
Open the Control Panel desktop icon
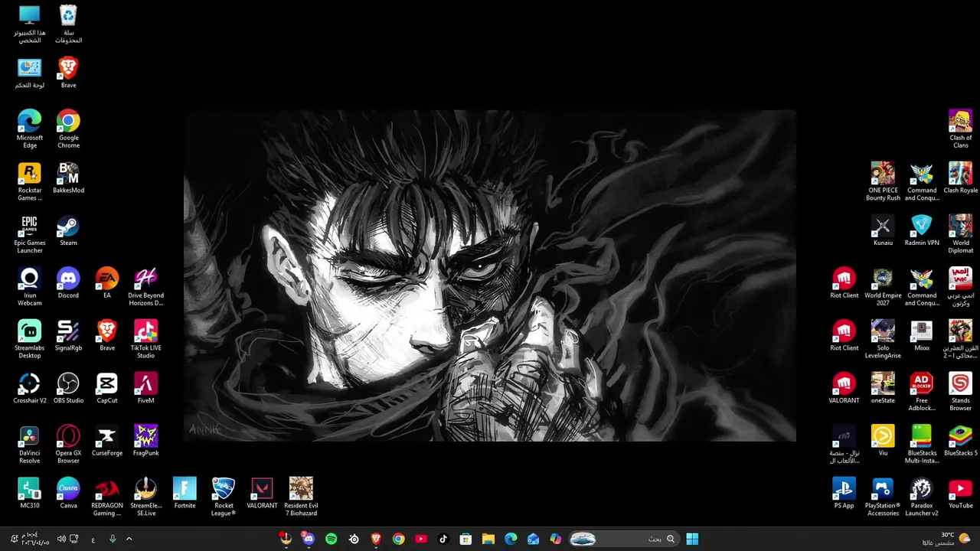pyautogui.click(x=30, y=73)
